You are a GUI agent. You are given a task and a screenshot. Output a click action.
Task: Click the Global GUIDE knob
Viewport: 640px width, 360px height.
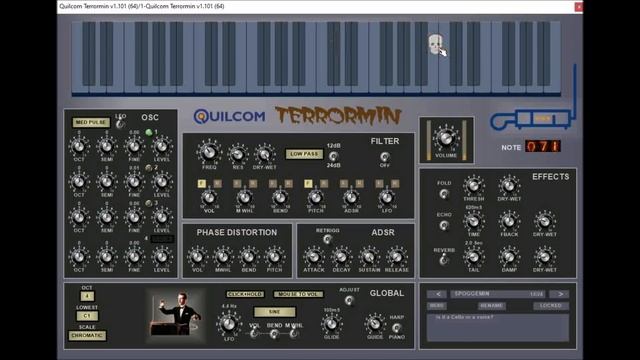(x=375, y=324)
